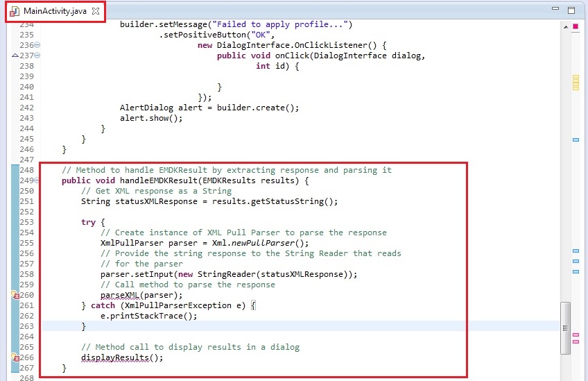Collapse the onClick fold at line 237
Viewport: 588px width, 381px height.
(x=37, y=55)
